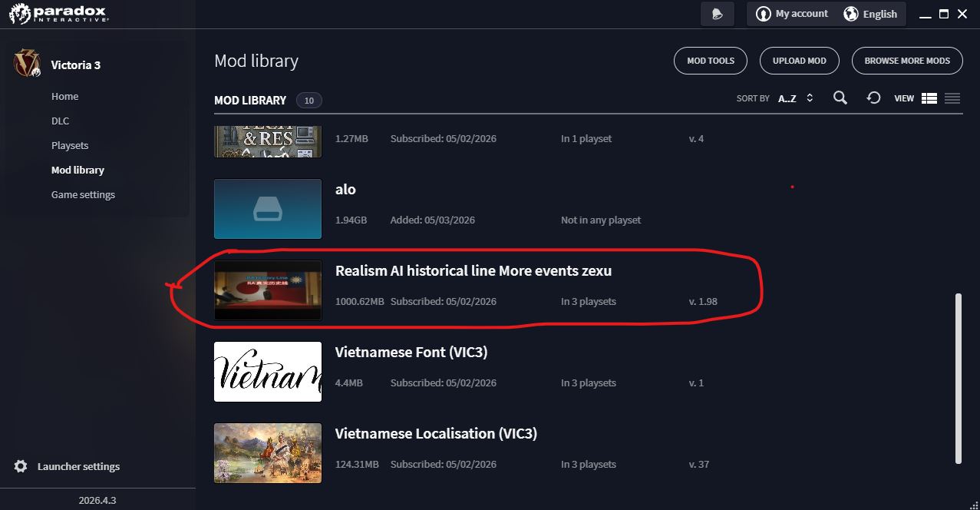Viewport: 980px width, 510px height.
Task: Close the launcher window
Action: 964,14
